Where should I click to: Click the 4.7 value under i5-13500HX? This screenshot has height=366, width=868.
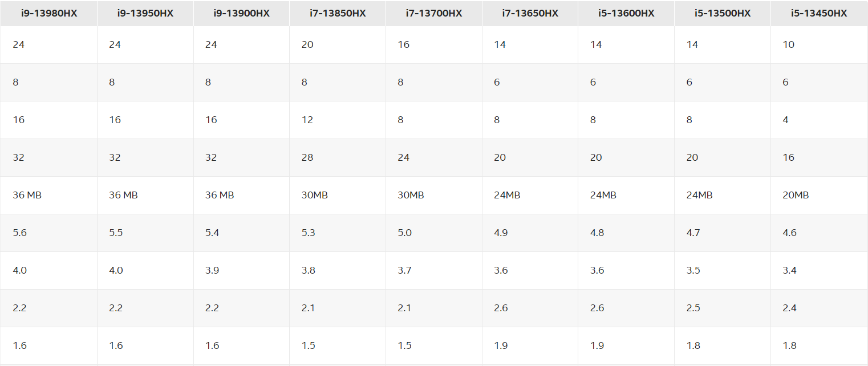(x=693, y=233)
